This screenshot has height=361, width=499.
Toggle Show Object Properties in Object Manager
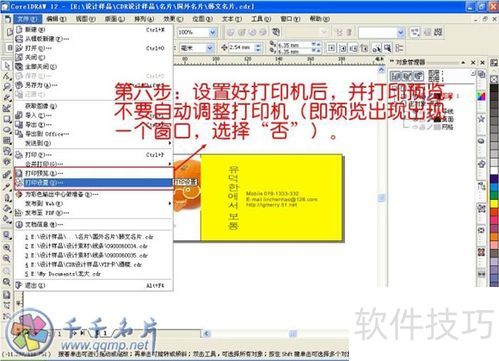tap(396, 76)
